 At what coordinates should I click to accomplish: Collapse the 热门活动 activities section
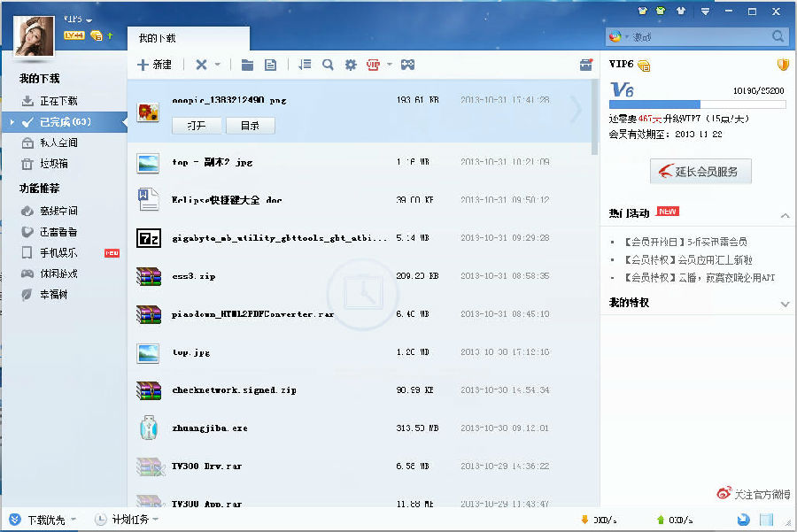pos(783,215)
